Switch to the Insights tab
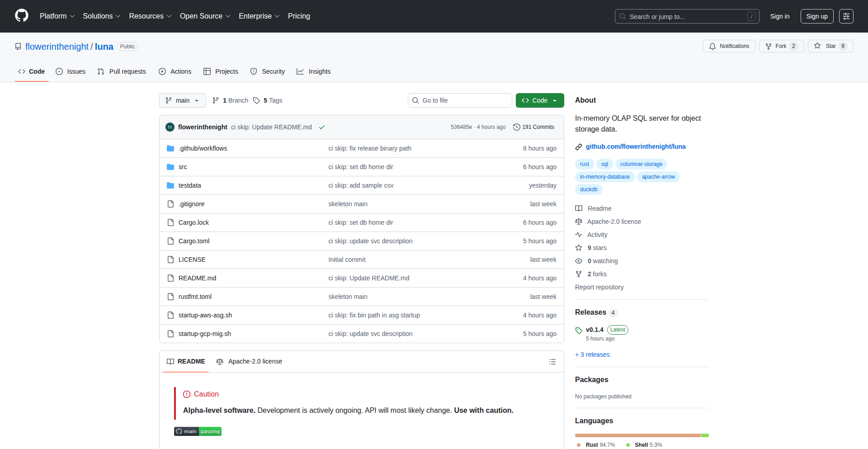The image size is (868, 449). [313, 71]
